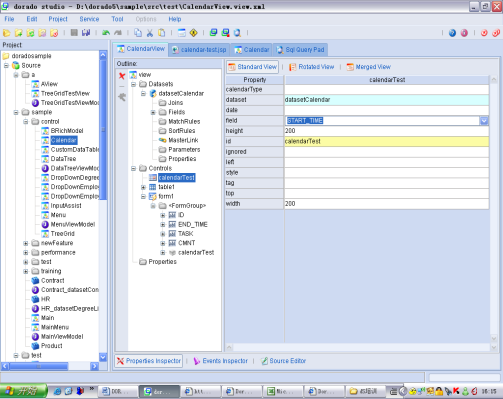Switch to Rotated View
The height and width of the screenshot is (399, 503).
pos(311,67)
